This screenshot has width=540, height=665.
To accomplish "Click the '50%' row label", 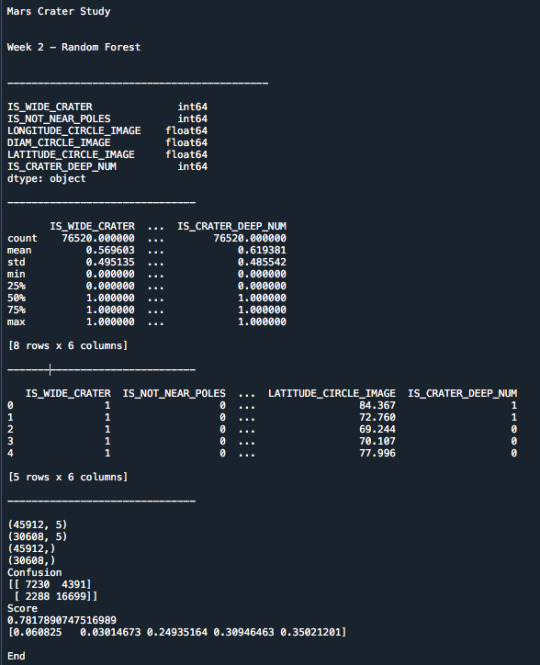I will click(x=16, y=298).
